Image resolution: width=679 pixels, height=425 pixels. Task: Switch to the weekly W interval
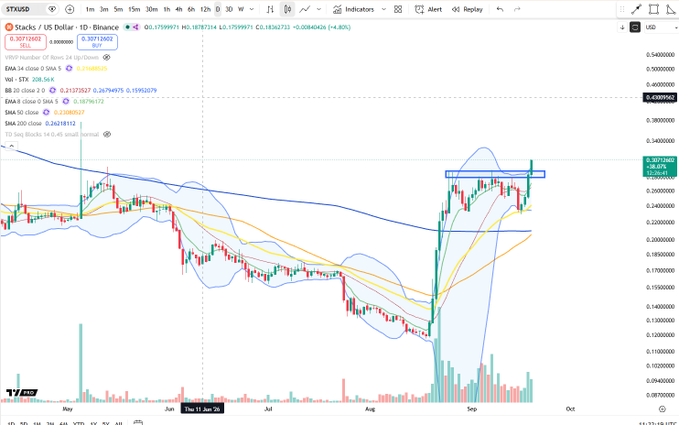241,9
